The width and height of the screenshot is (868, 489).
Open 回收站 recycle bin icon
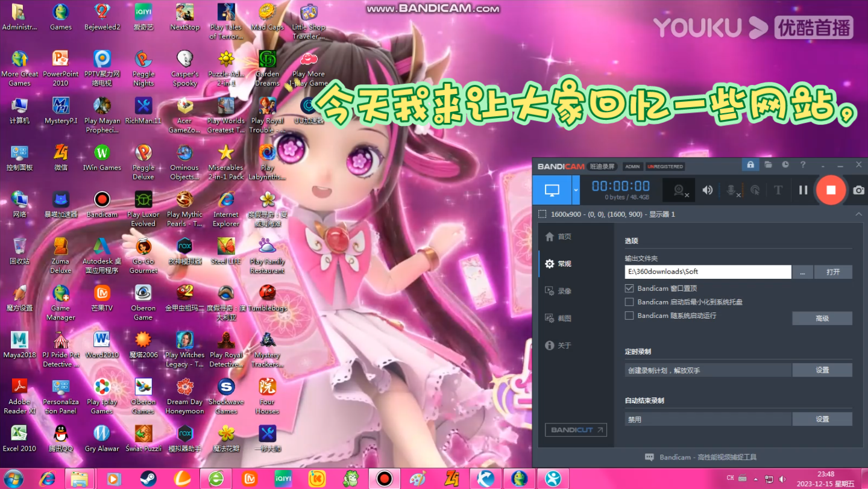(x=19, y=251)
